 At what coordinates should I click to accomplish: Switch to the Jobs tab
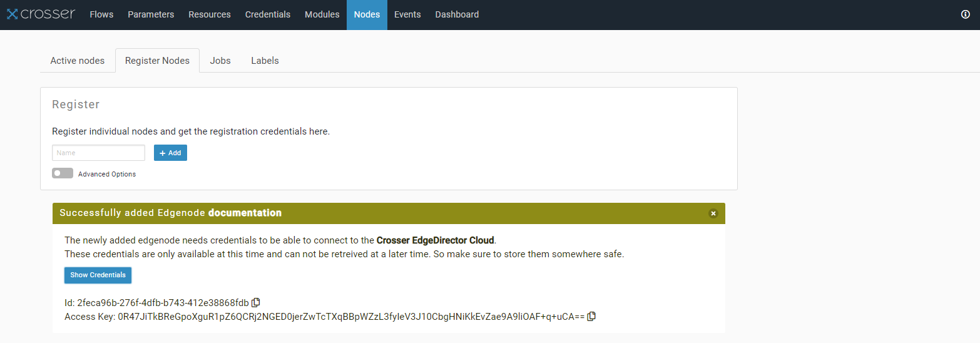[220, 61]
